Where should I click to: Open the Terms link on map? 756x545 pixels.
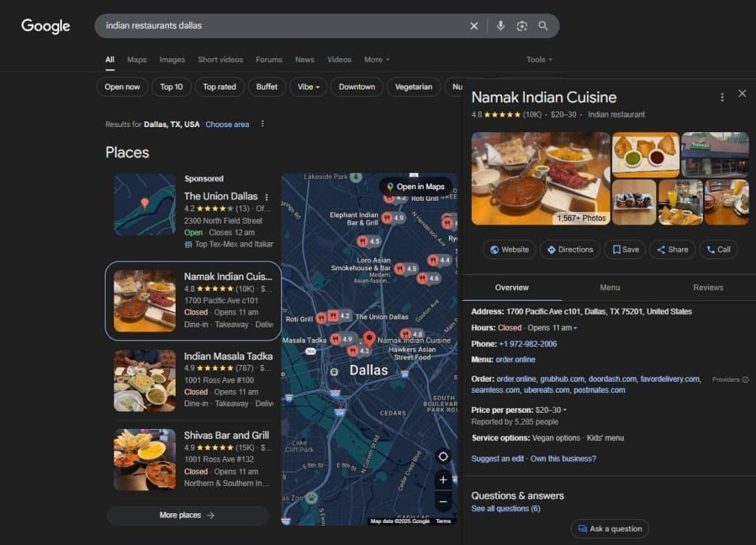(443, 521)
